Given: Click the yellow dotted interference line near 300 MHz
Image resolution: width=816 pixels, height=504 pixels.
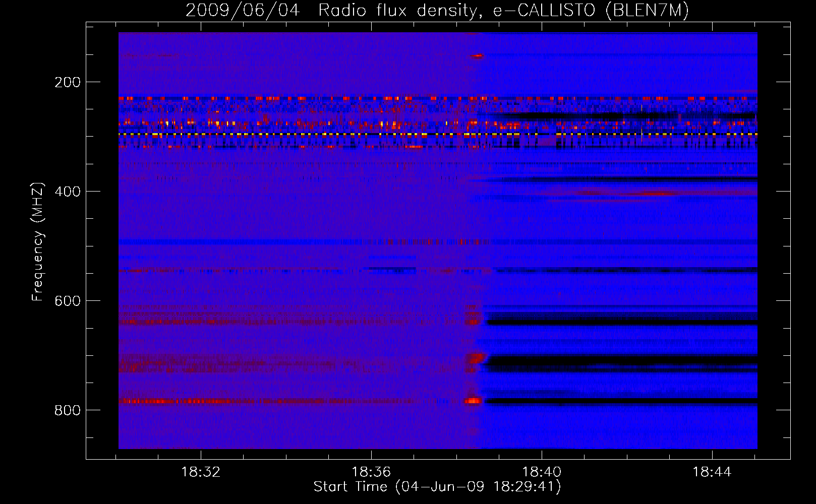Looking at the screenshot, I should 438,135.
